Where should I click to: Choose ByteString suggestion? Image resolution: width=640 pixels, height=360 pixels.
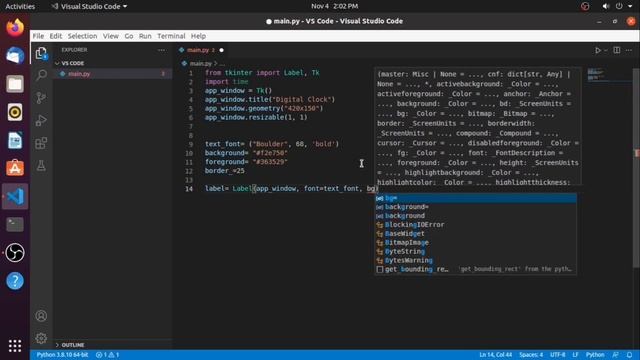point(476,251)
